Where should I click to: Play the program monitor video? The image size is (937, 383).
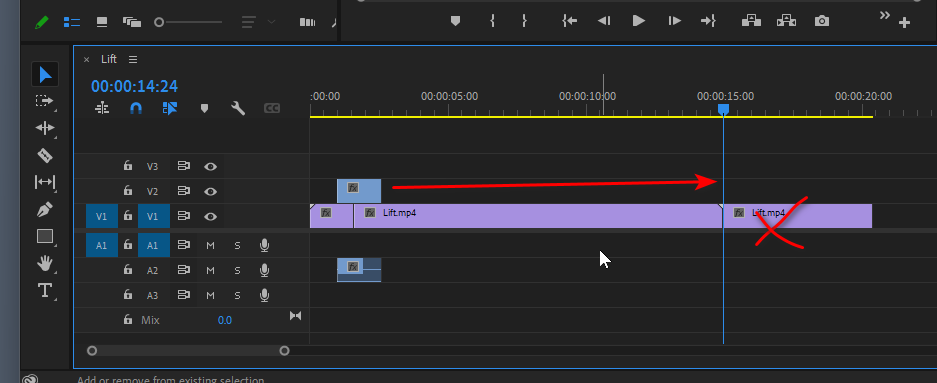(x=639, y=21)
